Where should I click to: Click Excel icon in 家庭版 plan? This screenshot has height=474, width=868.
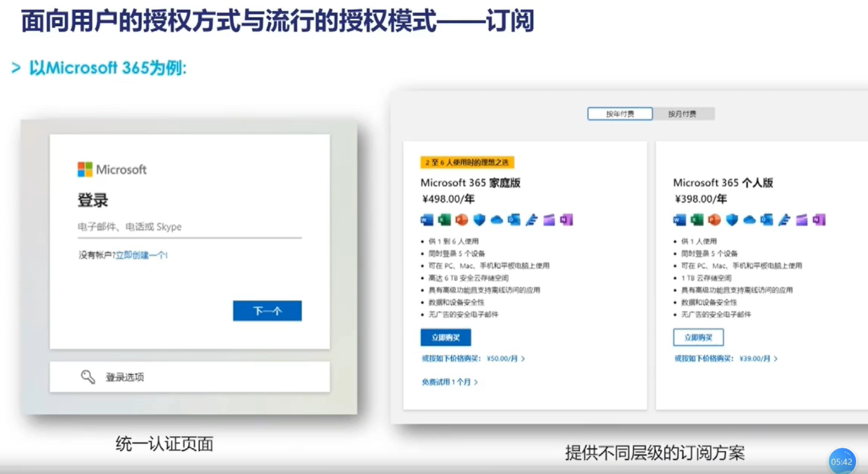[444, 220]
